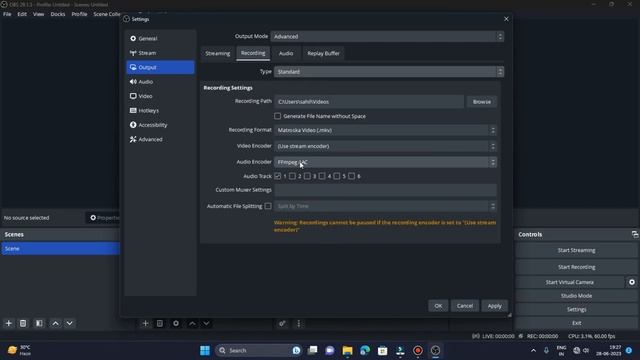This screenshot has height=360, width=640.
Task: Select Output settings category
Action: point(160,67)
